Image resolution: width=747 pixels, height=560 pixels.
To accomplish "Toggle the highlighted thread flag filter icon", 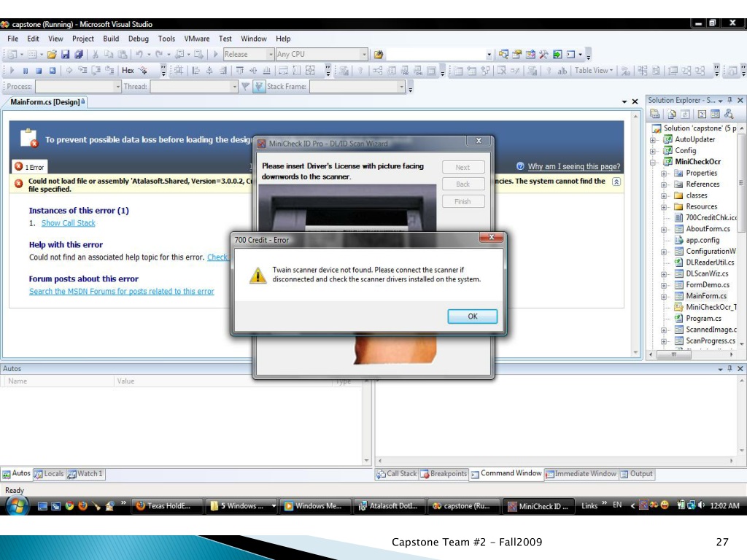I will (259, 86).
